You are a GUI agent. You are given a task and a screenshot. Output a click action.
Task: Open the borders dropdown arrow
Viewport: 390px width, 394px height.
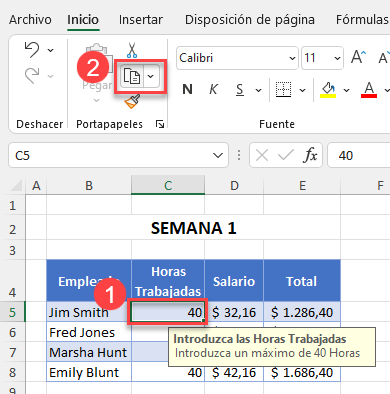(x=302, y=90)
